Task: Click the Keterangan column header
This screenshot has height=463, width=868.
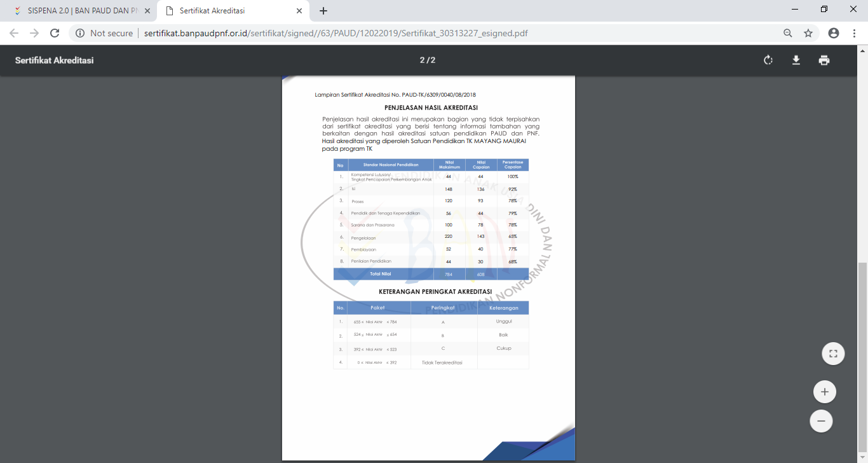Action: [503, 308]
